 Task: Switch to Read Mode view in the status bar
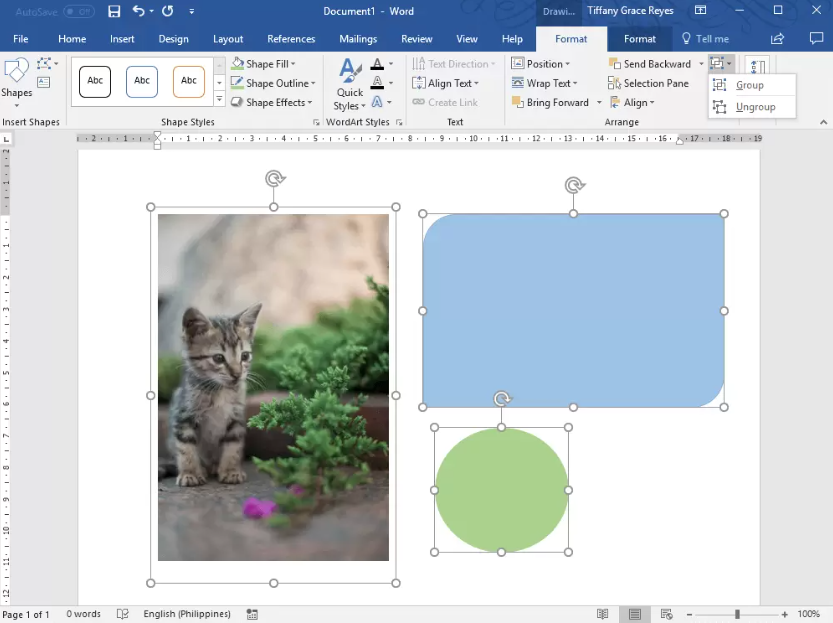(x=602, y=615)
